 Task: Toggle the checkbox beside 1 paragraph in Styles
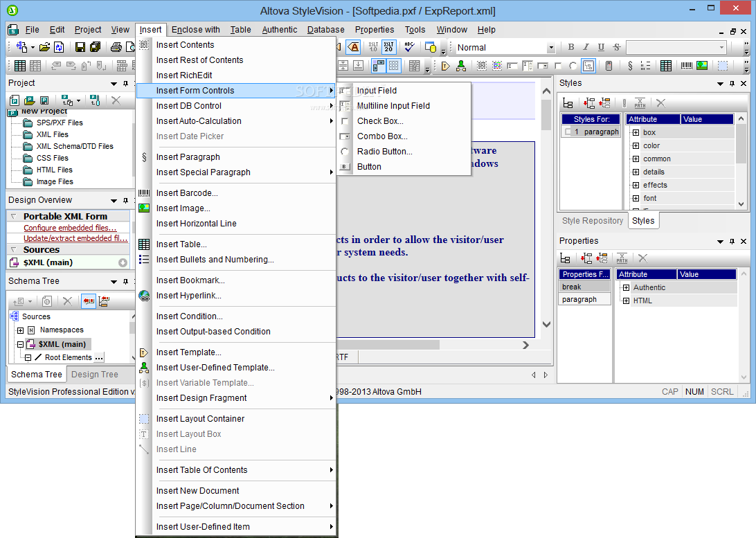point(568,132)
